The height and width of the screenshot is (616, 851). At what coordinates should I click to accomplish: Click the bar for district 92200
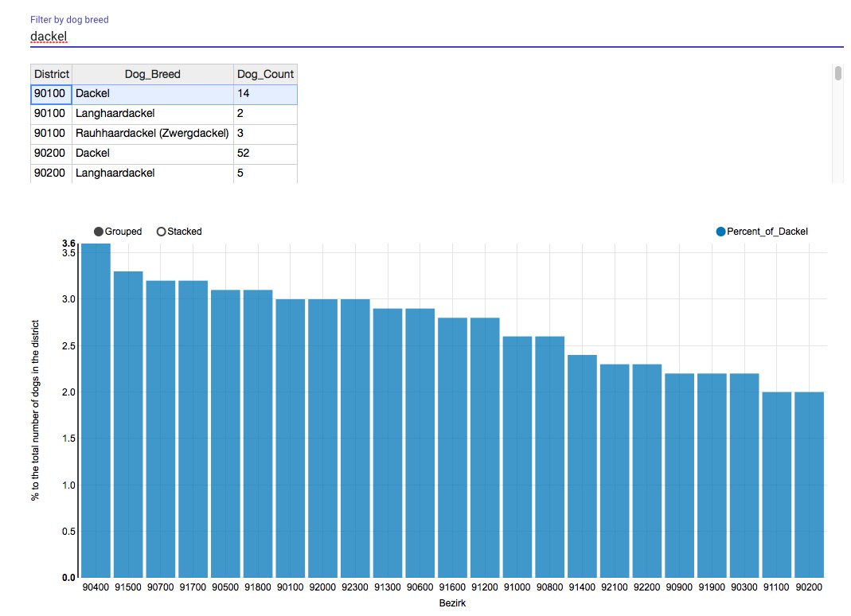pyautogui.click(x=647, y=471)
